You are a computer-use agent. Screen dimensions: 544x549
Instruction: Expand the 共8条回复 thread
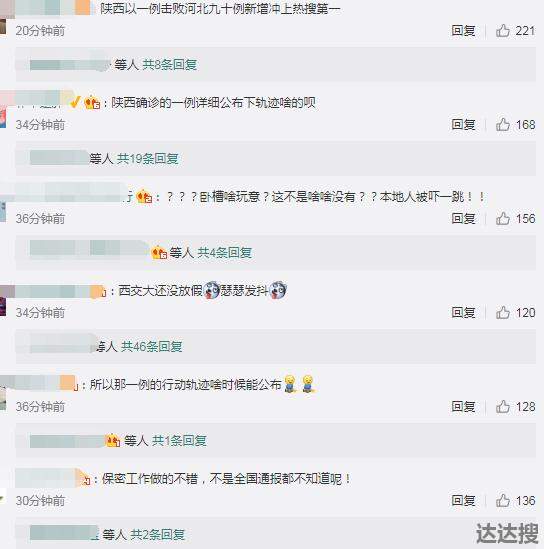click(x=170, y=65)
